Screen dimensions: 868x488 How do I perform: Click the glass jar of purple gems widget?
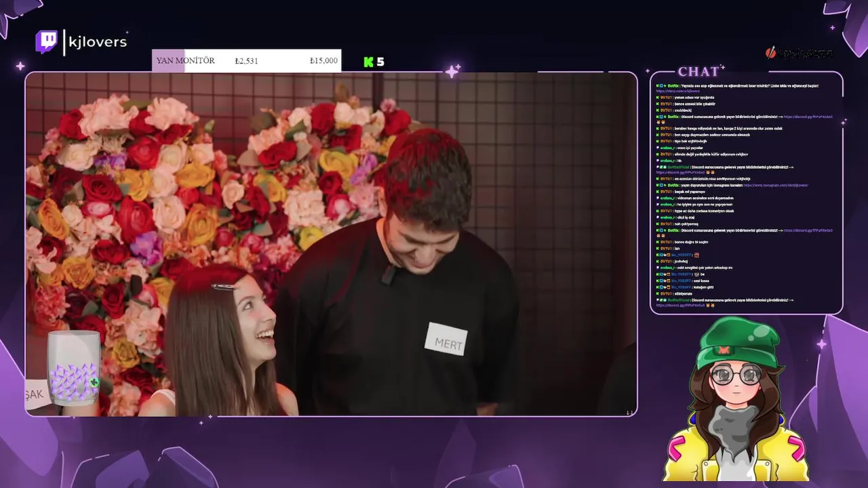pyautogui.click(x=73, y=368)
